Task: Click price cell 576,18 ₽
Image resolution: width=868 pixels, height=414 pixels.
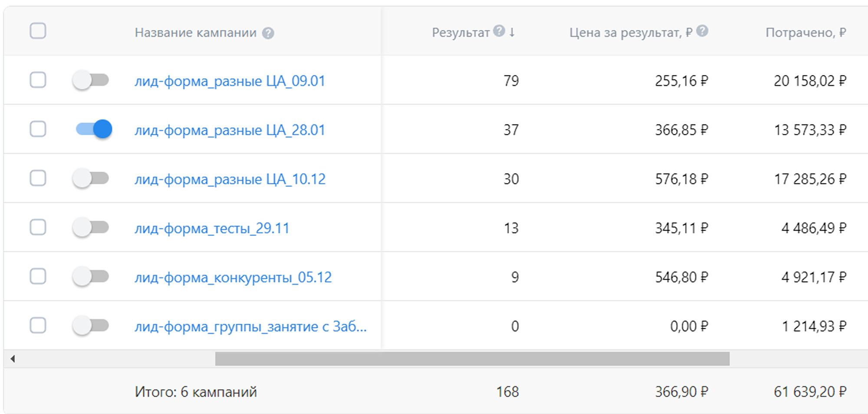Action: click(x=681, y=179)
